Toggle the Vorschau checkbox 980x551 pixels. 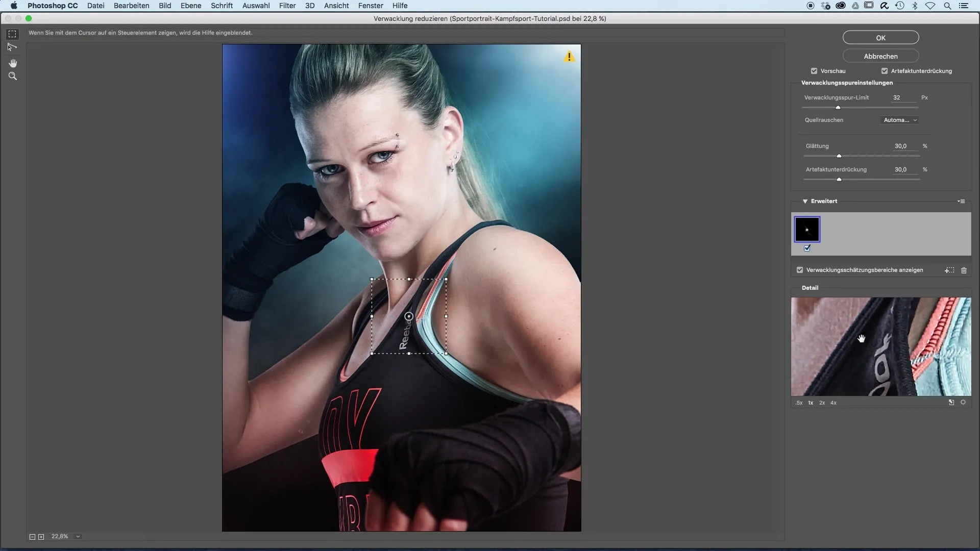(x=814, y=71)
